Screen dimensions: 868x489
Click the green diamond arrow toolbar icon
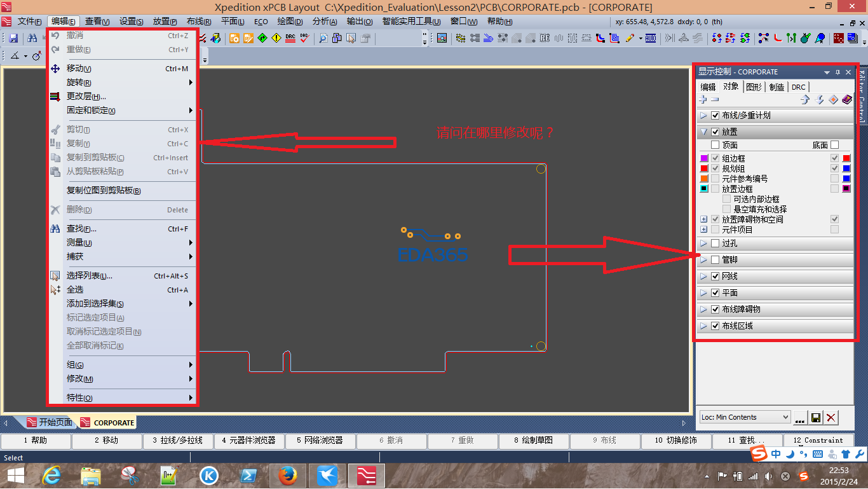262,38
